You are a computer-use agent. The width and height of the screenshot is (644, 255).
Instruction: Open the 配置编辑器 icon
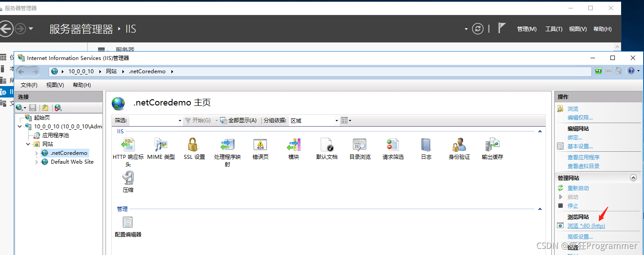click(128, 223)
